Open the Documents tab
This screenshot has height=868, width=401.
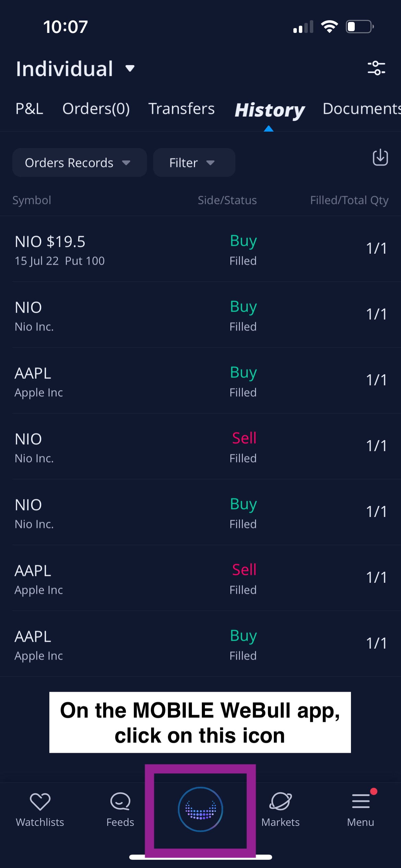point(362,109)
